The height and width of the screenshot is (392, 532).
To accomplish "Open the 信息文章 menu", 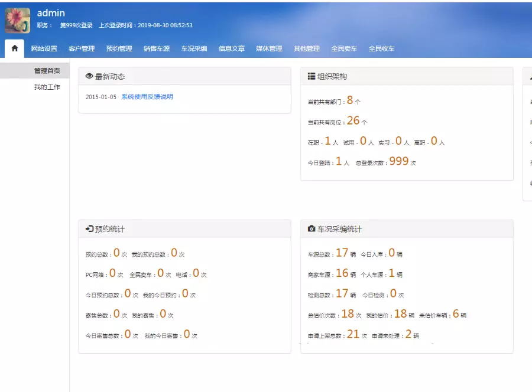I will click(232, 49).
